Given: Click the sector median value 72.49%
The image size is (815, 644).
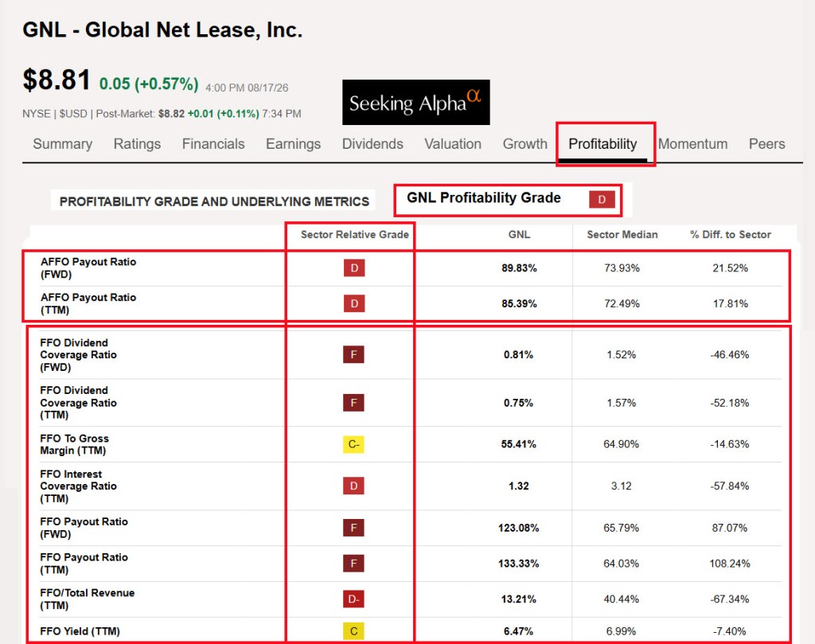Looking at the screenshot, I should pyautogui.click(x=622, y=303).
